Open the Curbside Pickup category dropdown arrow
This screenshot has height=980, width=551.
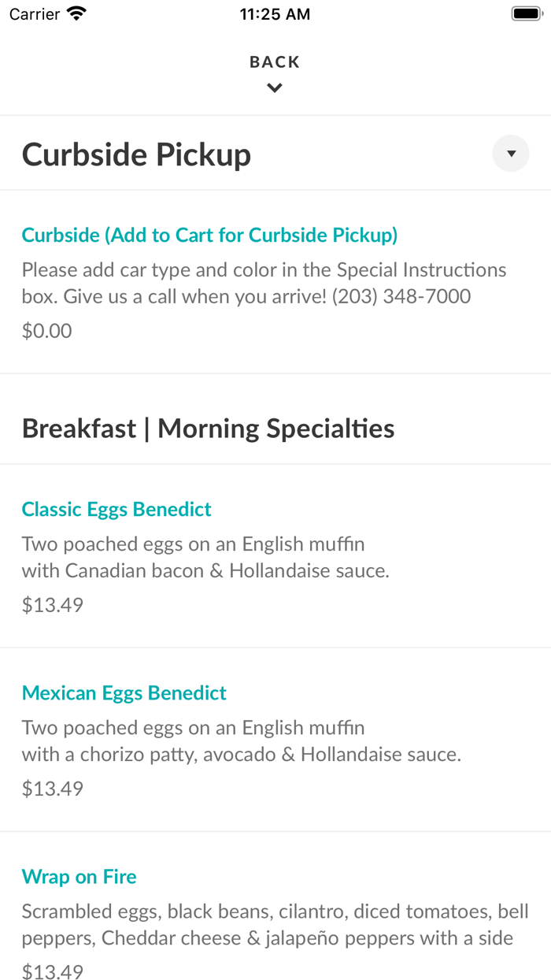click(x=511, y=154)
